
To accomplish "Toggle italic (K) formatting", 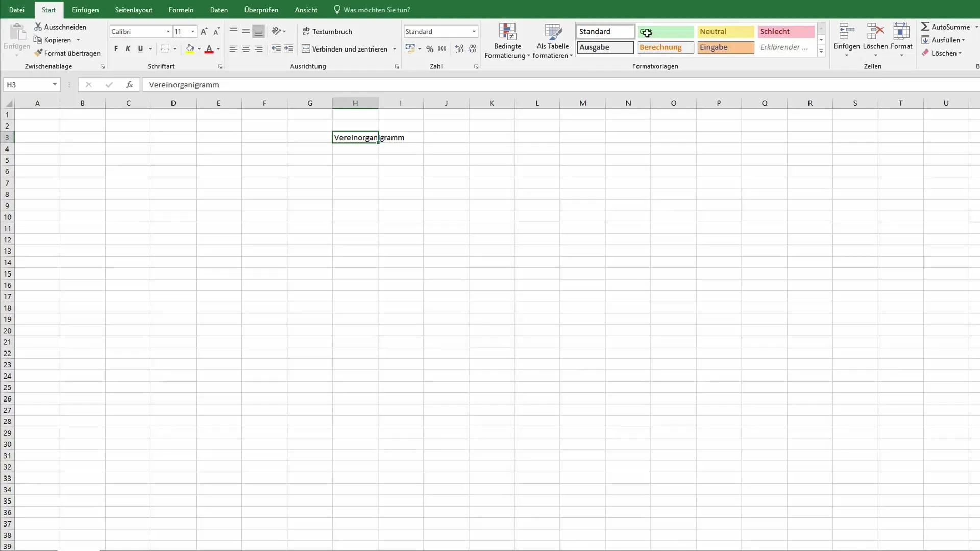I will pos(128,49).
